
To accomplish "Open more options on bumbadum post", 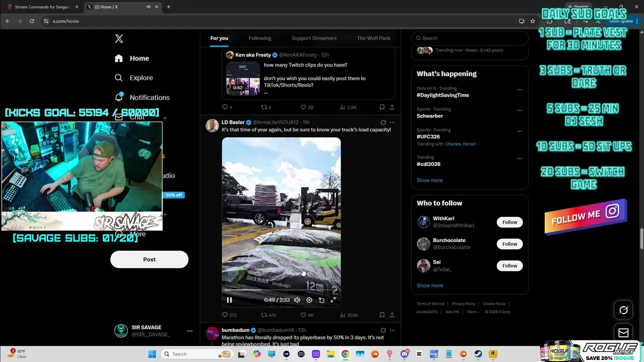I will [392, 330].
